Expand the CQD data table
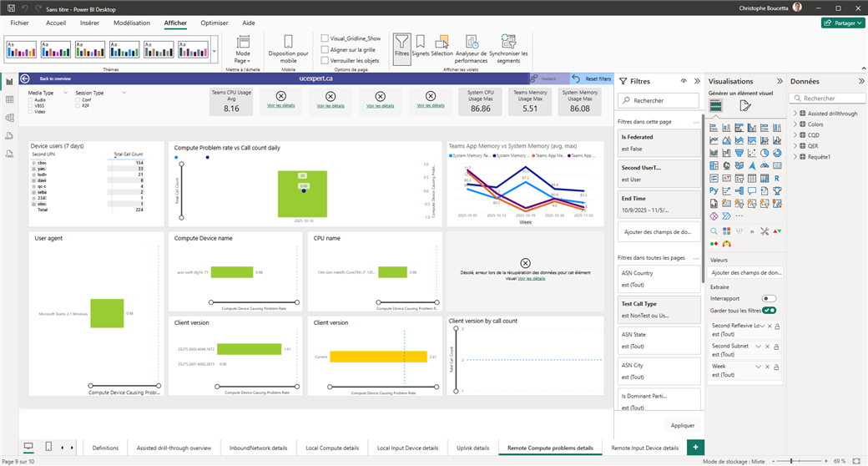Viewport: 868px width, 466px height. pyautogui.click(x=795, y=134)
